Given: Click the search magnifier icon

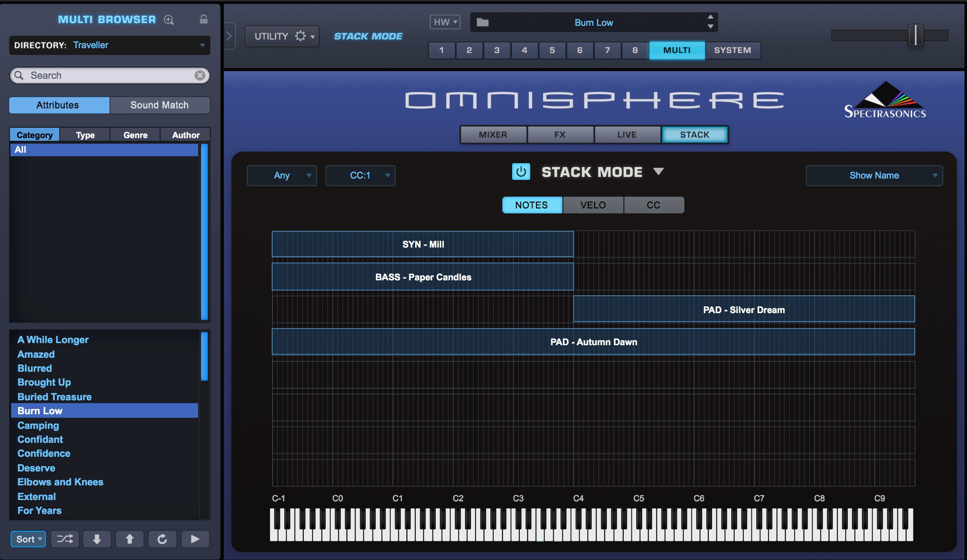Looking at the screenshot, I should pyautogui.click(x=19, y=75).
